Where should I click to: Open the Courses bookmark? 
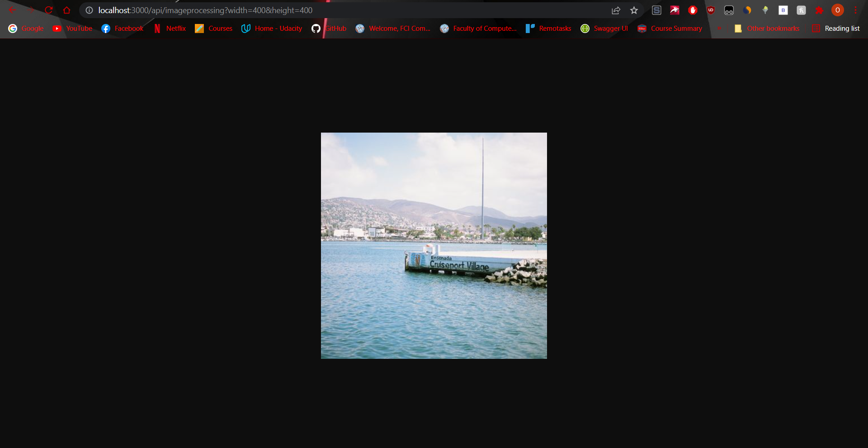click(213, 29)
